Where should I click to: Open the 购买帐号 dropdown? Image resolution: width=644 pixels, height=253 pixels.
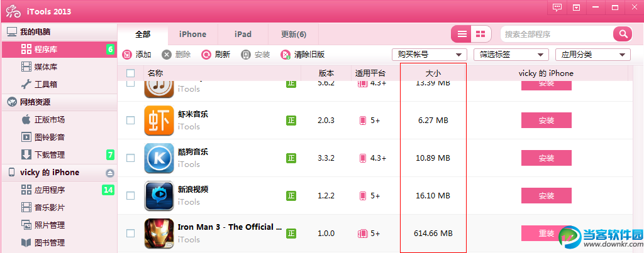(430, 55)
